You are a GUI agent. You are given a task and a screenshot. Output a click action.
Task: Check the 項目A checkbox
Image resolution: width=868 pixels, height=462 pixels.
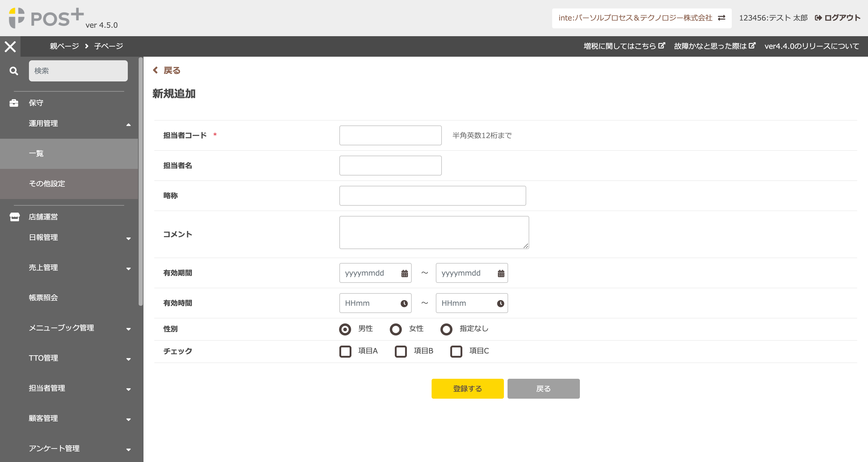click(345, 351)
